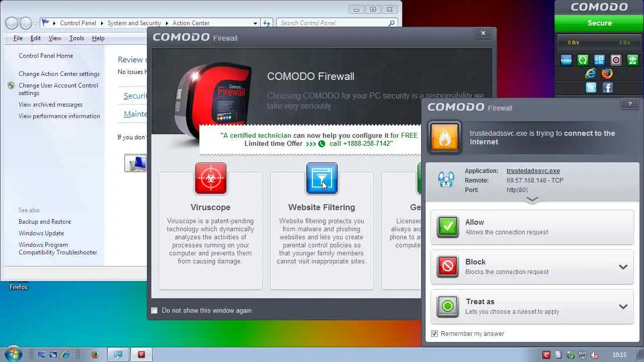Click the red prohibited Block icon
644x362 pixels.
448,266
